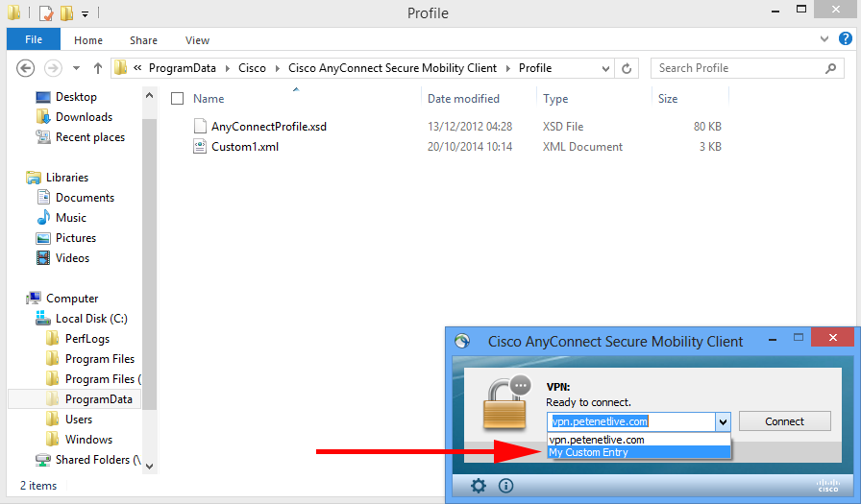Sort by the Type column header
Image resolution: width=861 pixels, height=504 pixels.
pyautogui.click(x=555, y=99)
